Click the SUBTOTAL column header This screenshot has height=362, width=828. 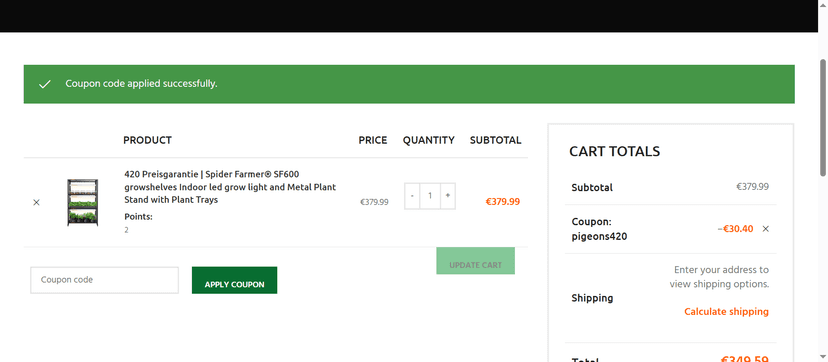tap(495, 140)
